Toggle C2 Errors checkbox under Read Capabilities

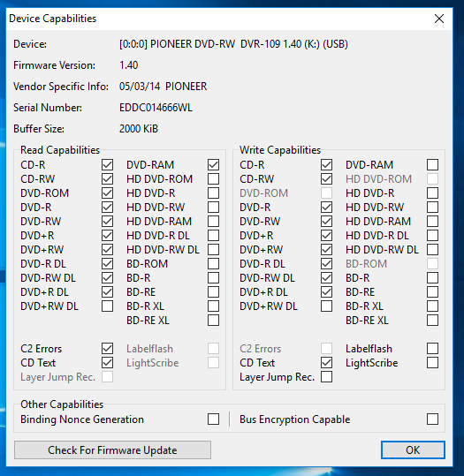click(107, 349)
